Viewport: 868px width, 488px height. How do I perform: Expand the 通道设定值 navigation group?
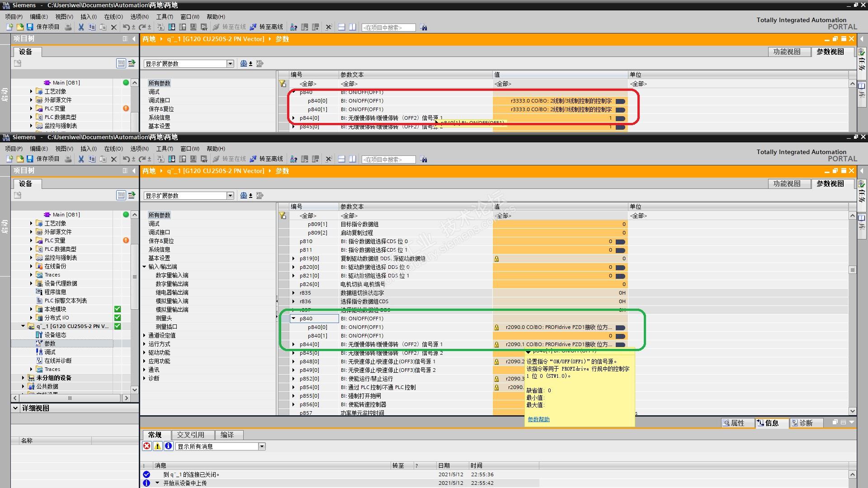(145, 335)
